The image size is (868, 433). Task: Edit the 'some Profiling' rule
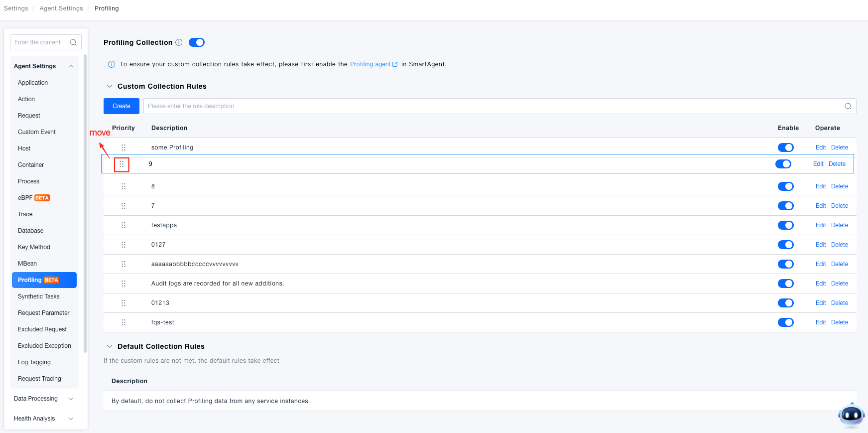tap(821, 147)
